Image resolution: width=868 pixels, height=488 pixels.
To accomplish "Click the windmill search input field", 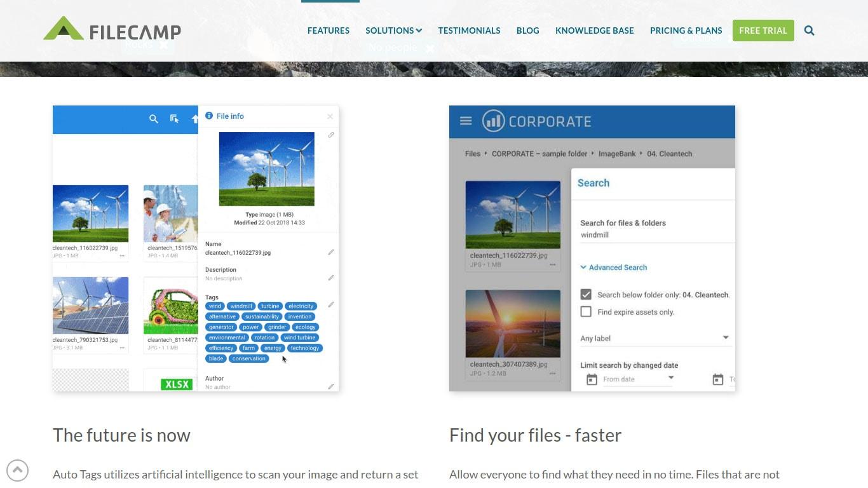I will (x=654, y=235).
